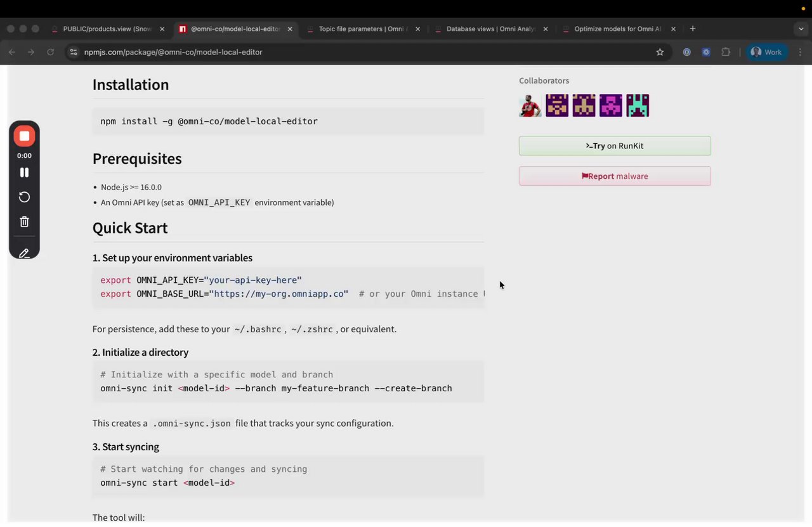Go back using the browser back arrow
The image size is (812, 527).
point(11,52)
